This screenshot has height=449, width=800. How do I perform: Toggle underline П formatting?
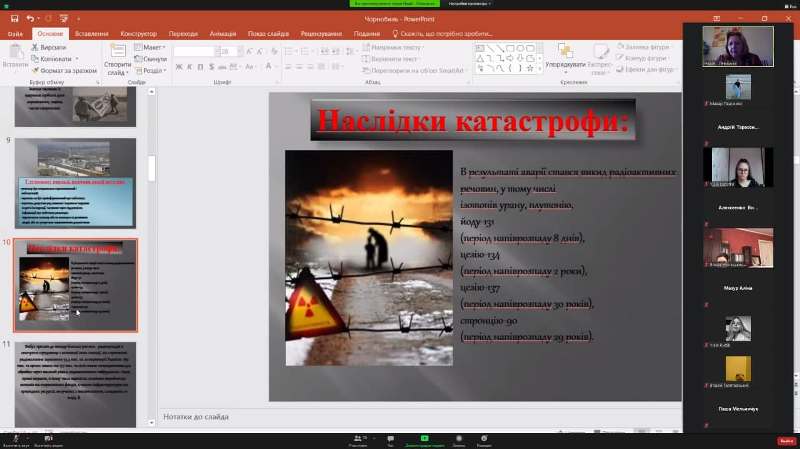201,67
